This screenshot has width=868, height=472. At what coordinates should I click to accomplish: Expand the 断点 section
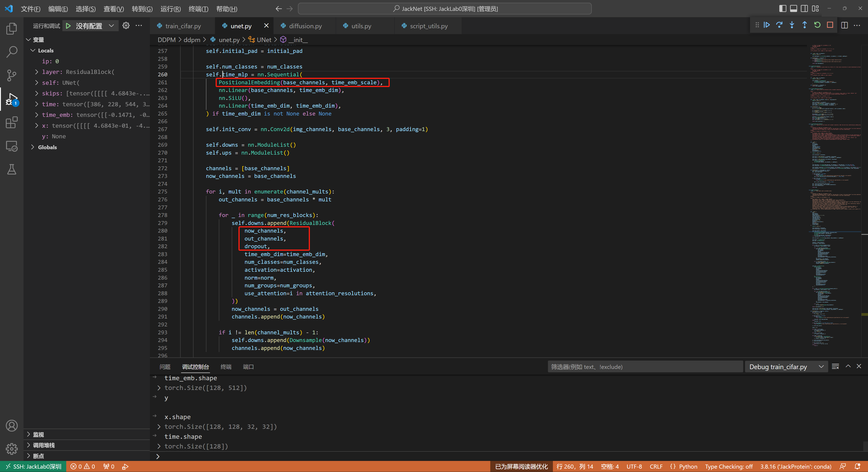click(x=28, y=456)
